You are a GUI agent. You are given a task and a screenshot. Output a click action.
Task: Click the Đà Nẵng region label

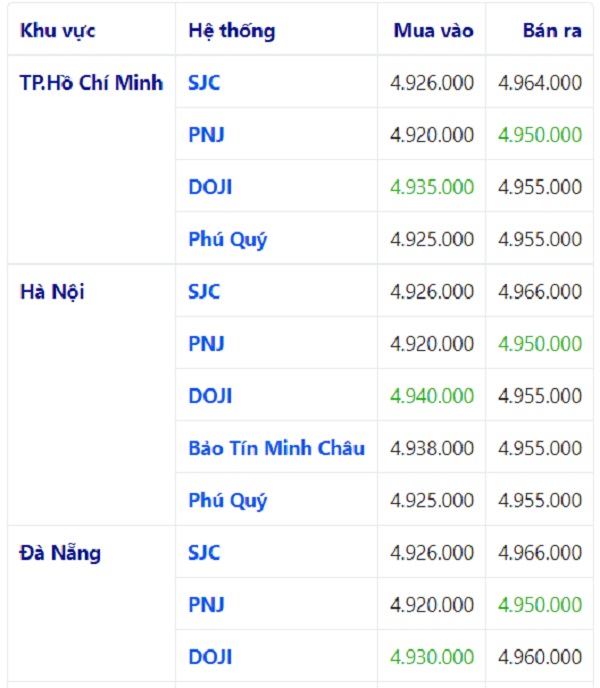click(60, 553)
